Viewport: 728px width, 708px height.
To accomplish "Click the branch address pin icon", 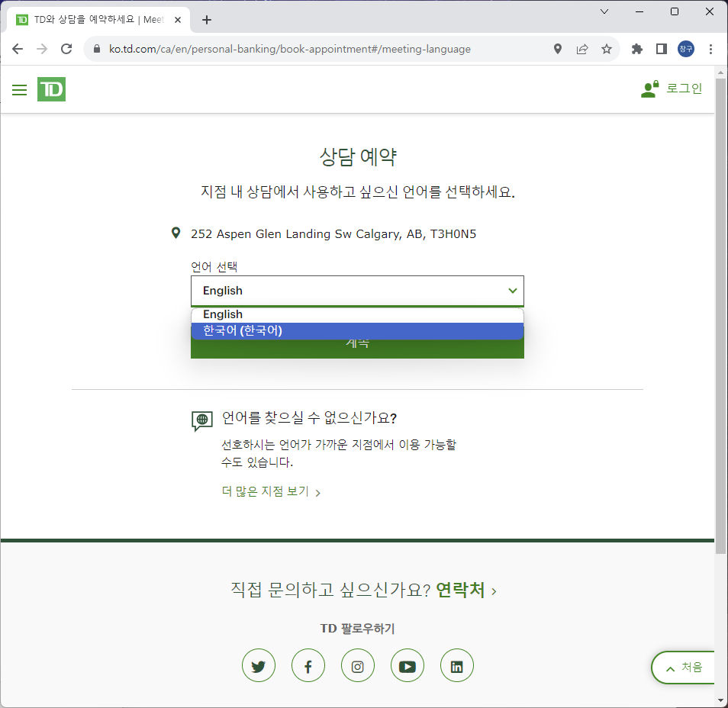I will (176, 233).
